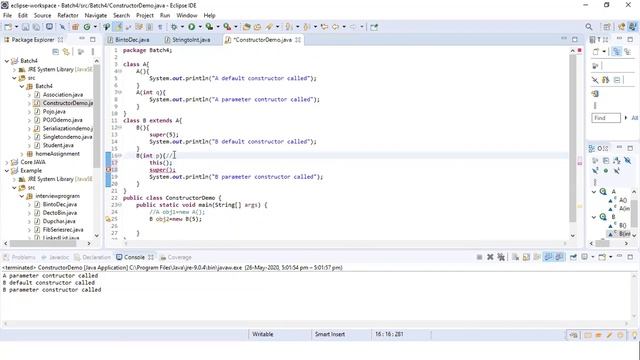
Task: Click Remove All Terminated Launches icon
Action: tap(501, 257)
